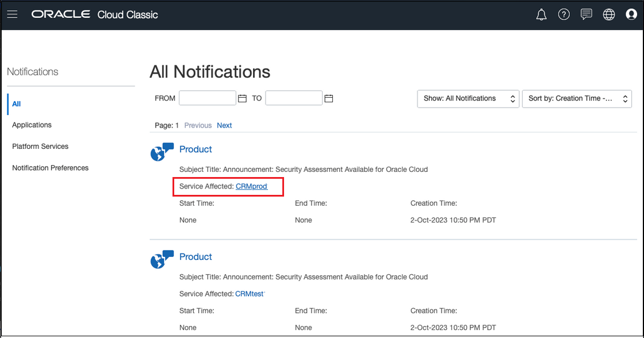The width and height of the screenshot is (644, 338).
Task: Open the user account avatar icon
Action: tap(631, 14)
